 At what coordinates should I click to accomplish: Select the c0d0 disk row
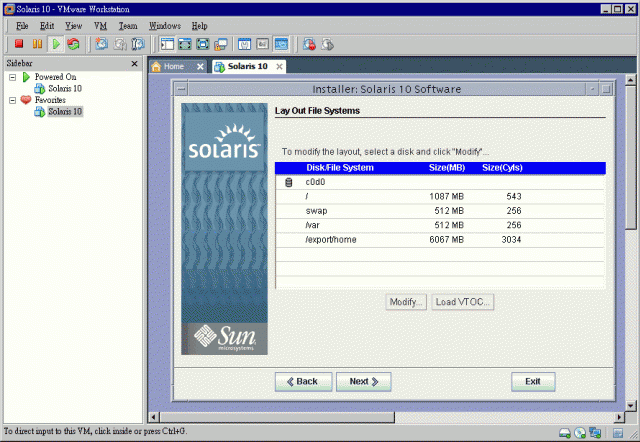click(x=440, y=182)
